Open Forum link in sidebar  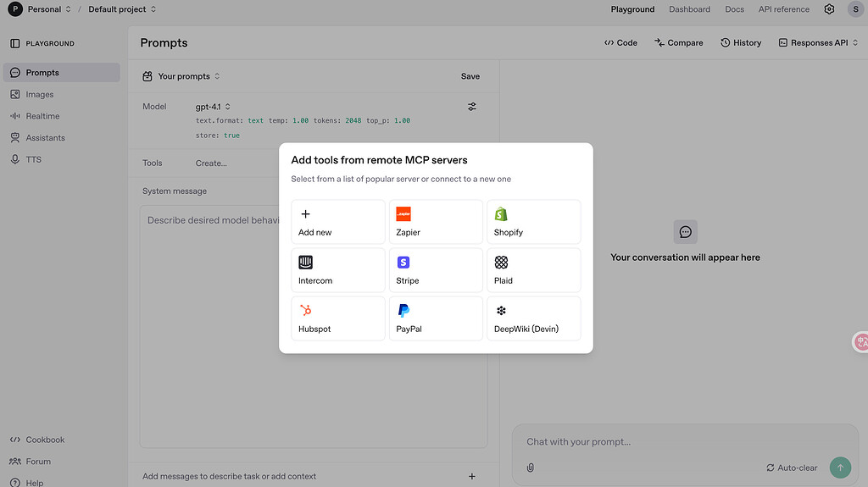[x=31, y=462]
